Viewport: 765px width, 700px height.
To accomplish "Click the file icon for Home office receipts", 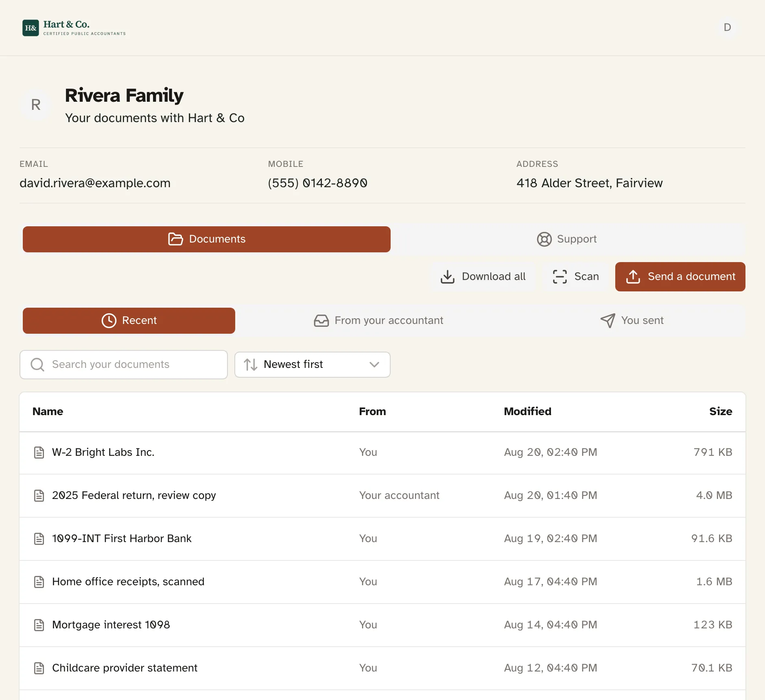I will [39, 582].
